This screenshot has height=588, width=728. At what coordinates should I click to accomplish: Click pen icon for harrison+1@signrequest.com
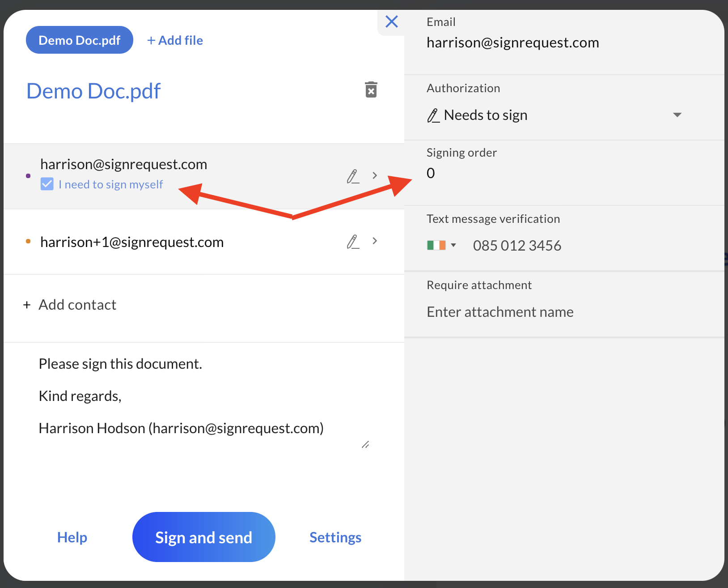click(353, 242)
